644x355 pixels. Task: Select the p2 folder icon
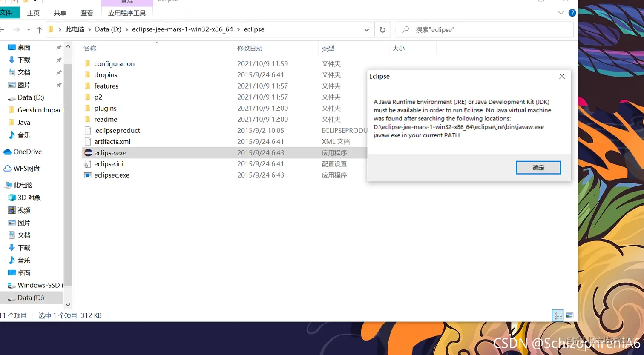click(88, 97)
